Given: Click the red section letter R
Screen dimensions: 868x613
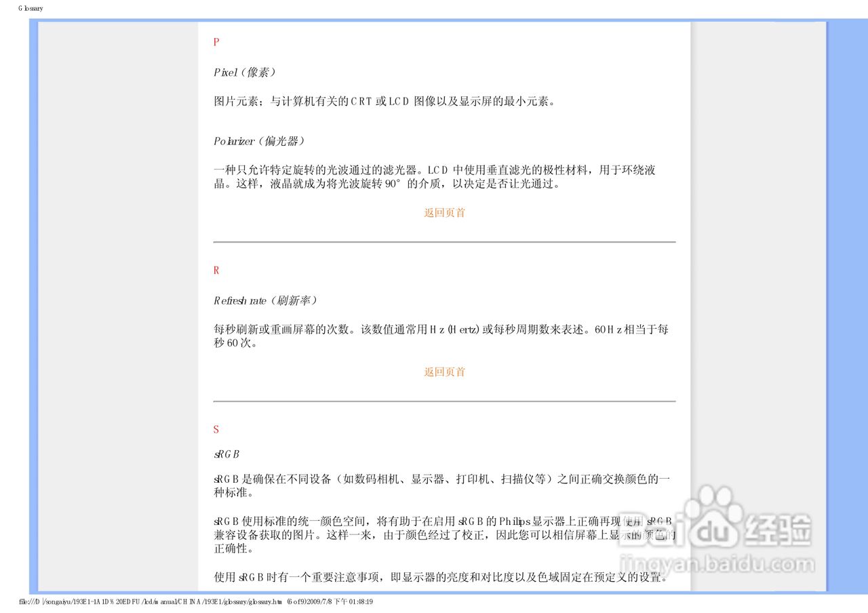Looking at the screenshot, I should pyautogui.click(x=216, y=270).
